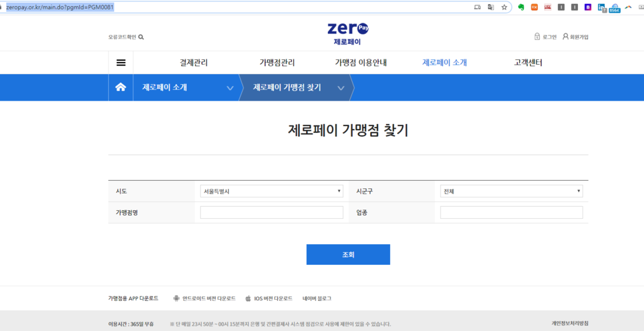Click the 가맹점명 input field
This screenshot has height=331, width=644.
click(271, 213)
